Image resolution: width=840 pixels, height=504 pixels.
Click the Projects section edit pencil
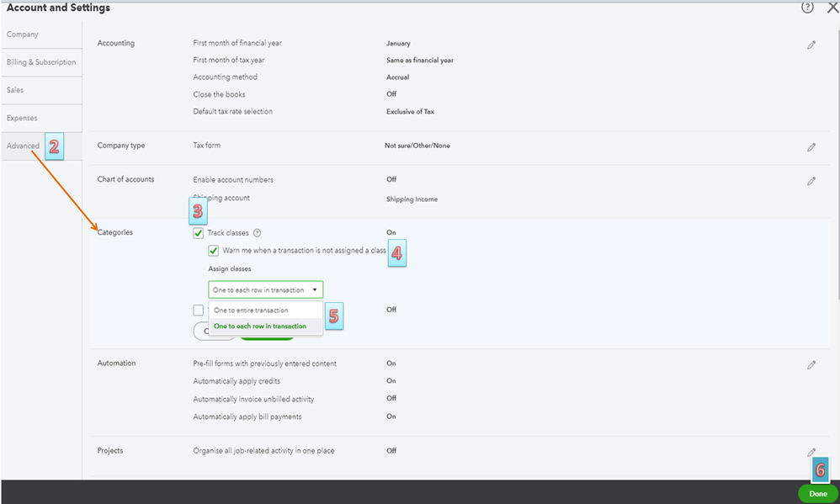pos(811,452)
